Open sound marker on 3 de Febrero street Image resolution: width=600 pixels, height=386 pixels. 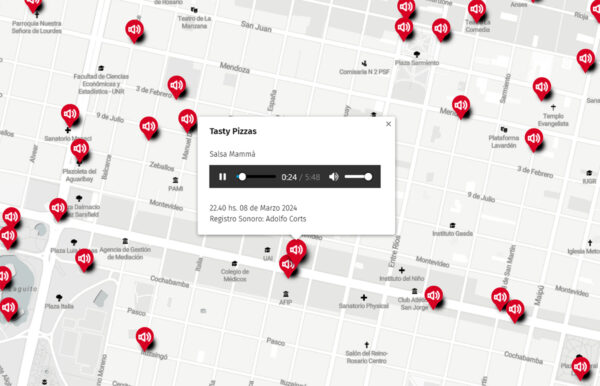[177, 87]
